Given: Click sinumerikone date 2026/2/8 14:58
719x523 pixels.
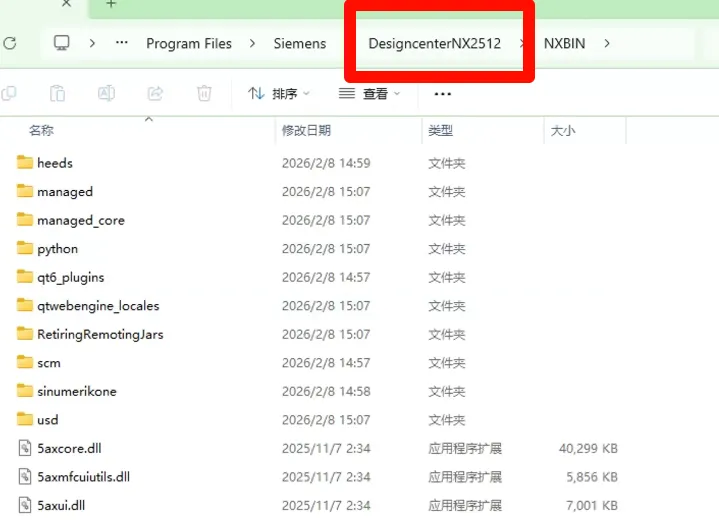Looking at the screenshot, I should 326,391.
